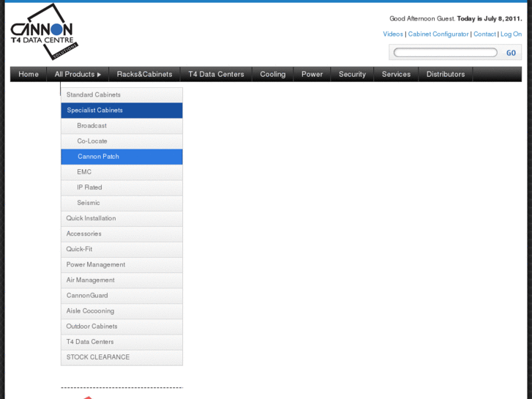Viewport: 532px width, 399px height.
Task: Collapse the Specialist Cabinets category
Action: (121, 111)
